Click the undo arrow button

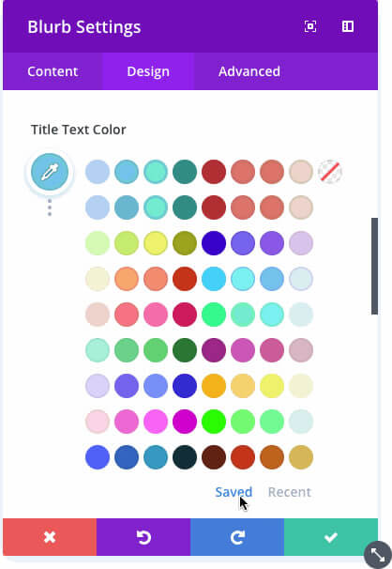[143, 537]
